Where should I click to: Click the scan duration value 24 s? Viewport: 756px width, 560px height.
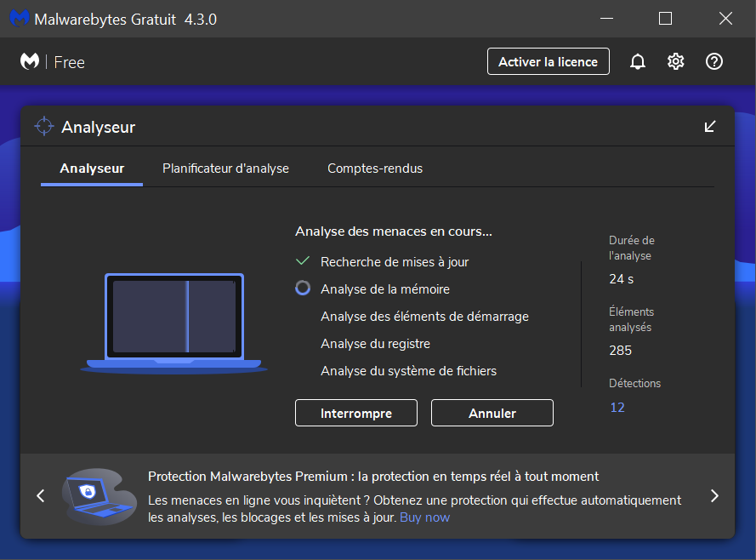point(622,279)
